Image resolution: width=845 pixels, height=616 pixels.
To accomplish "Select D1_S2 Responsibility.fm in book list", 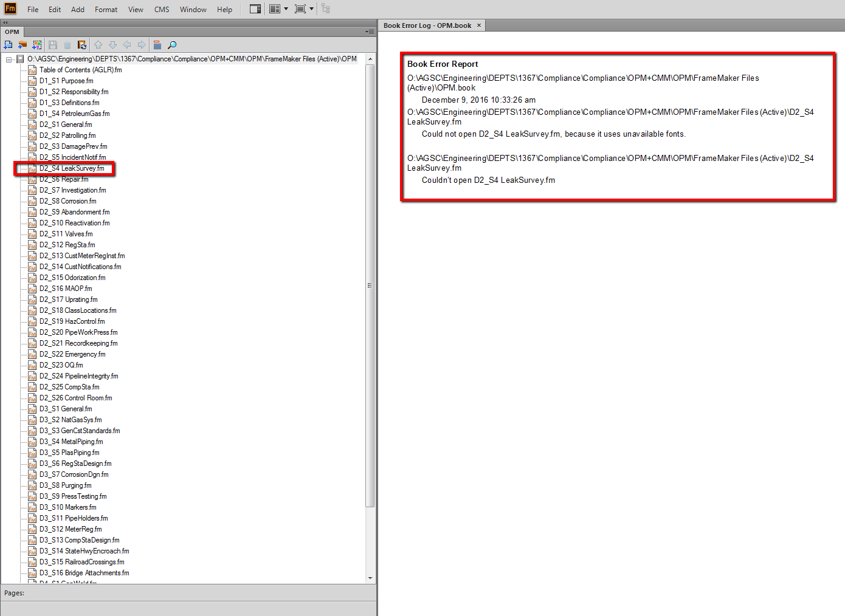I will coord(74,92).
